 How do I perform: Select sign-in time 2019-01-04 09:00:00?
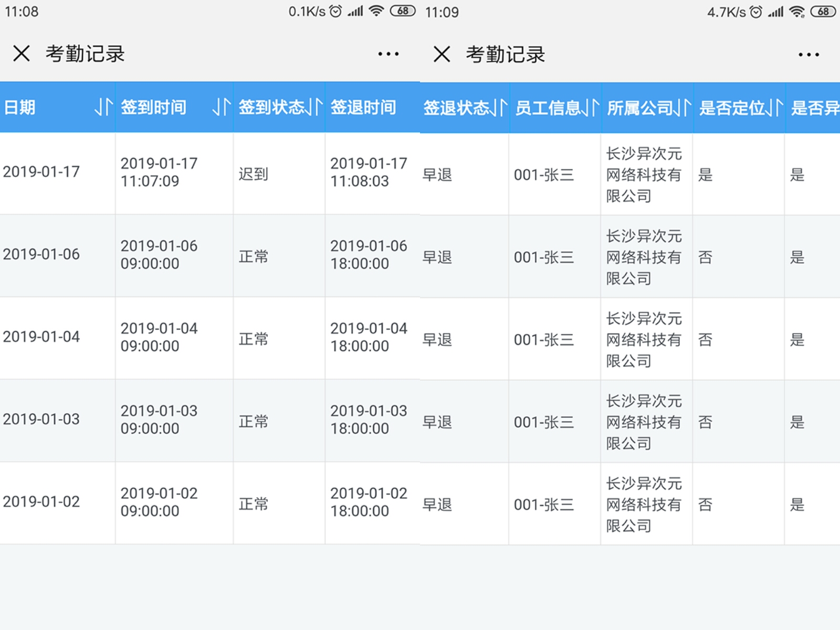coord(159,337)
